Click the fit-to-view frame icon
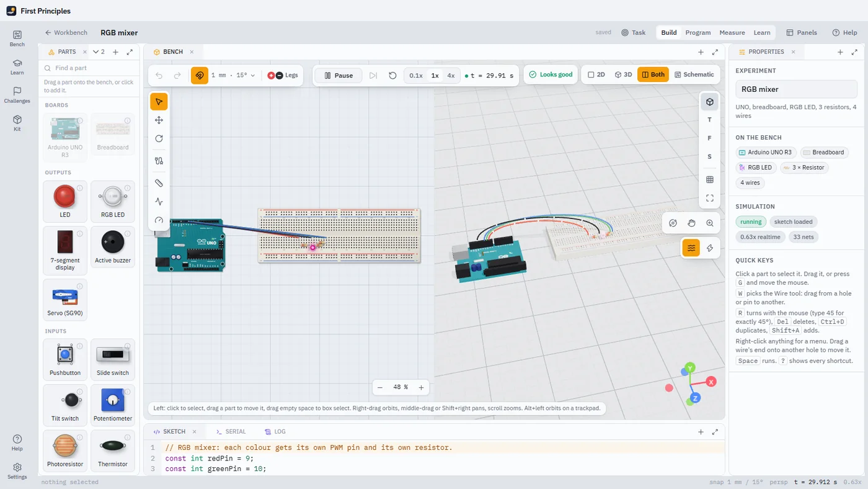This screenshot has height=489, width=868. coord(710,198)
